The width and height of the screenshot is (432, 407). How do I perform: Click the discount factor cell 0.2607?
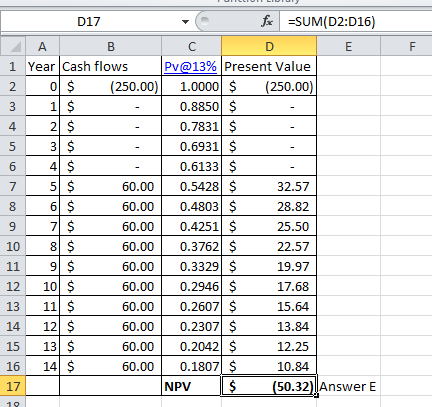(x=192, y=306)
